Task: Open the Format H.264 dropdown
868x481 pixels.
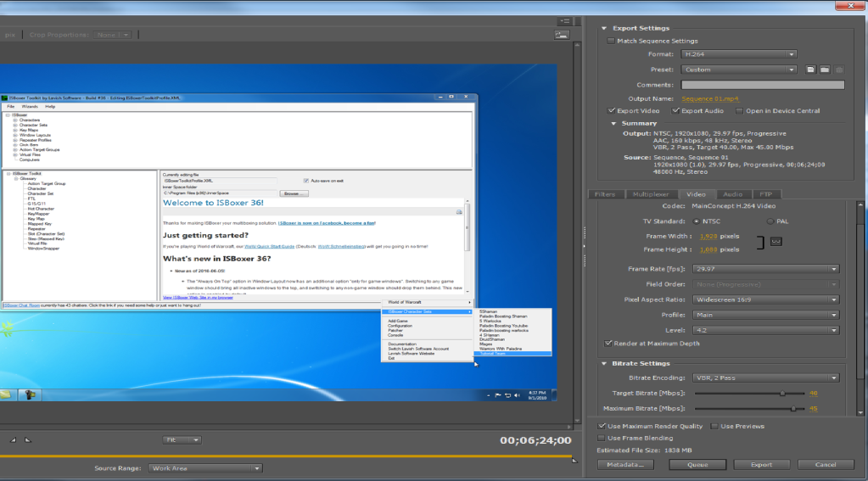Action: (x=739, y=54)
